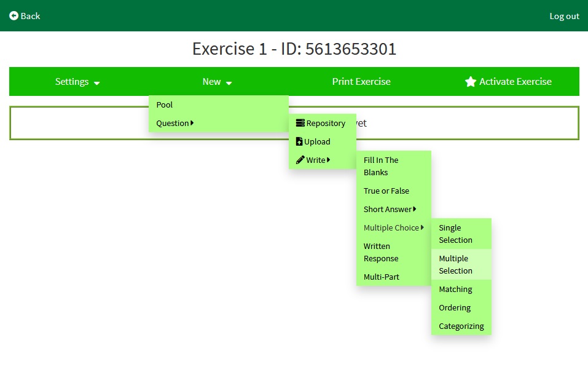The height and width of the screenshot is (383, 588).
Task: Expand the Multiple Choice submenu
Action: tap(393, 227)
